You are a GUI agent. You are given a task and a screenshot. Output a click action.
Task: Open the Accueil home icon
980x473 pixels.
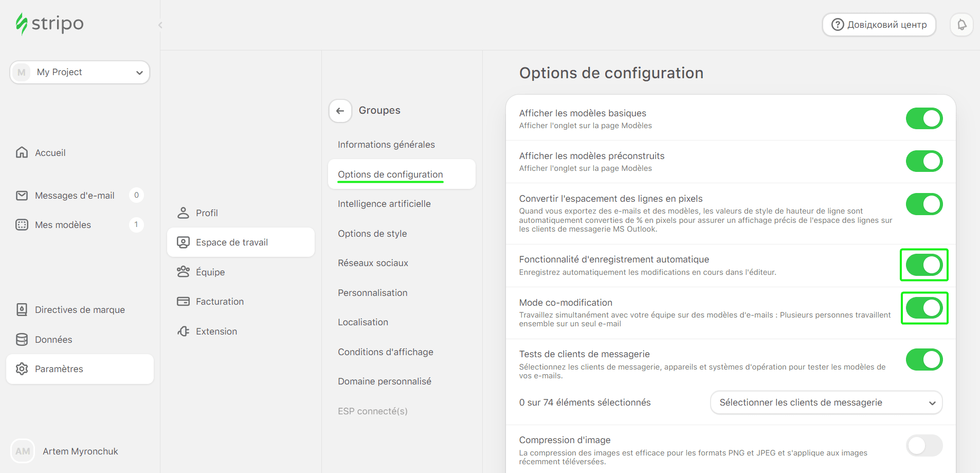coord(21,152)
